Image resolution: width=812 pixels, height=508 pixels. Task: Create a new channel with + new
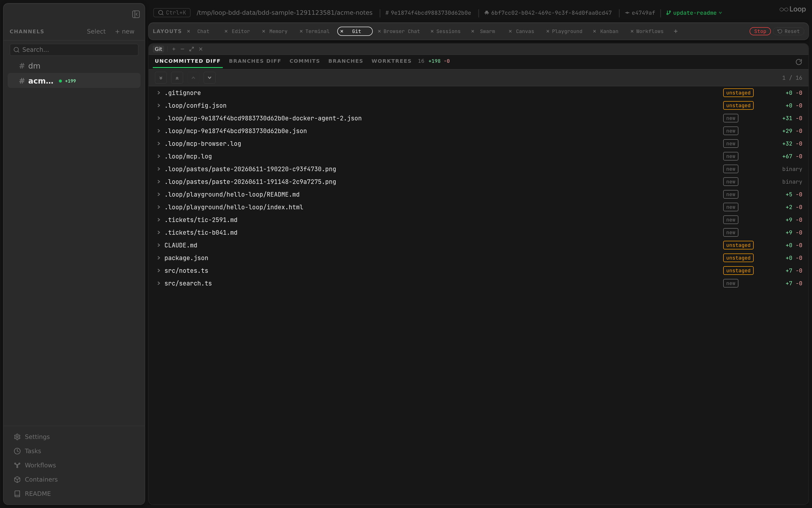click(x=125, y=31)
